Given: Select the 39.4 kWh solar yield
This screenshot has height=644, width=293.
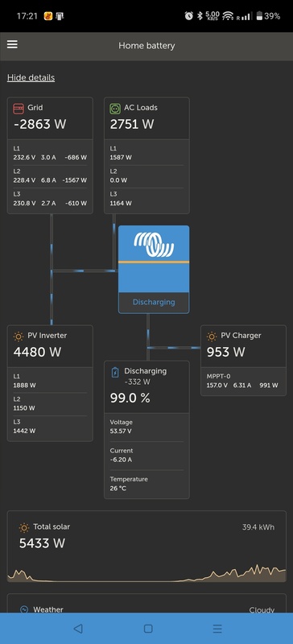Looking at the screenshot, I should (258, 527).
